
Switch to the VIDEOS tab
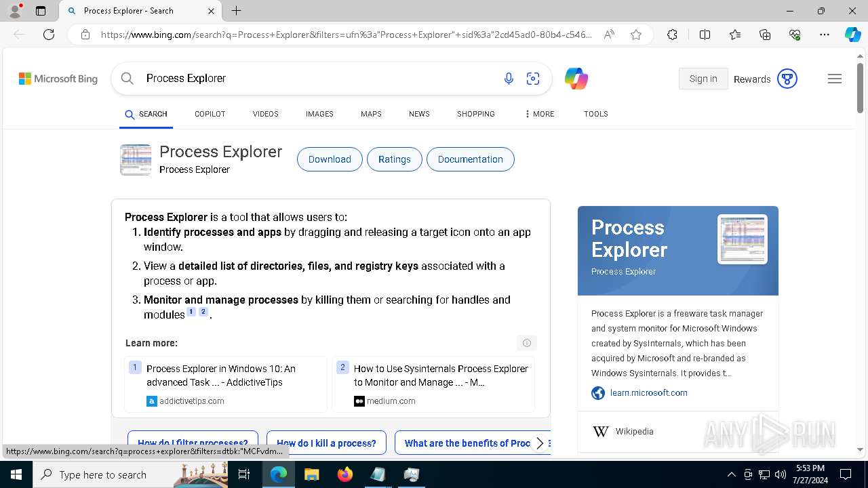pyautogui.click(x=266, y=114)
